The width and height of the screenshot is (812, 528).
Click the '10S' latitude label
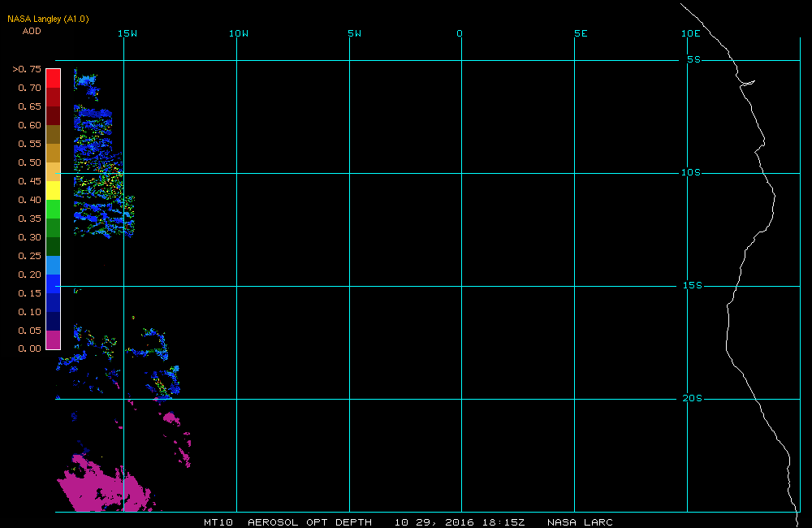click(x=691, y=172)
